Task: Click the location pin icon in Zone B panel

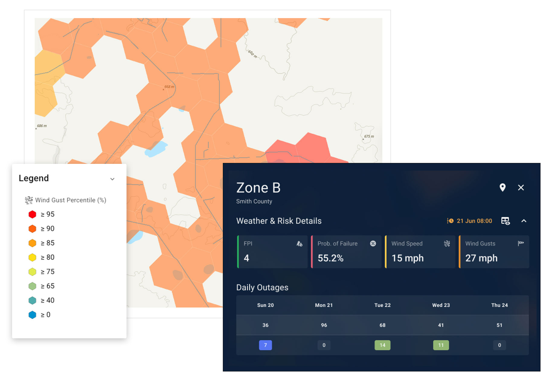Action: 502,187
